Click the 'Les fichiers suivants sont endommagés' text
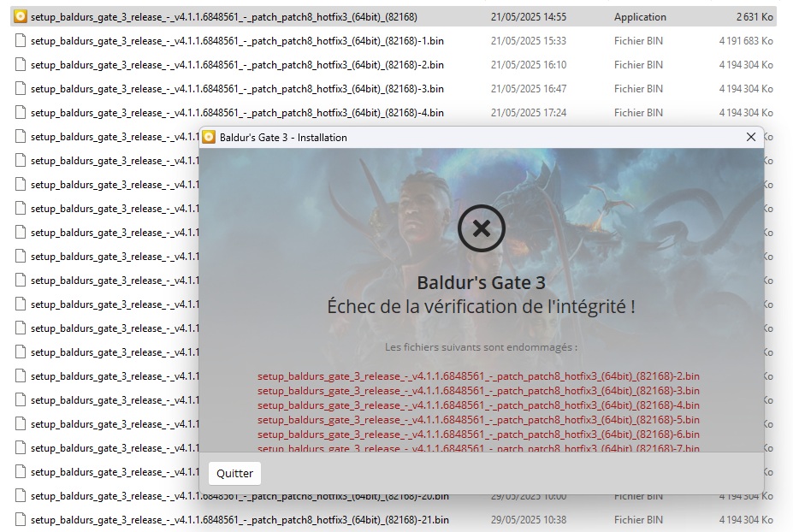Image resolution: width=793 pixels, height=532 pixels. tap(481, 347)
